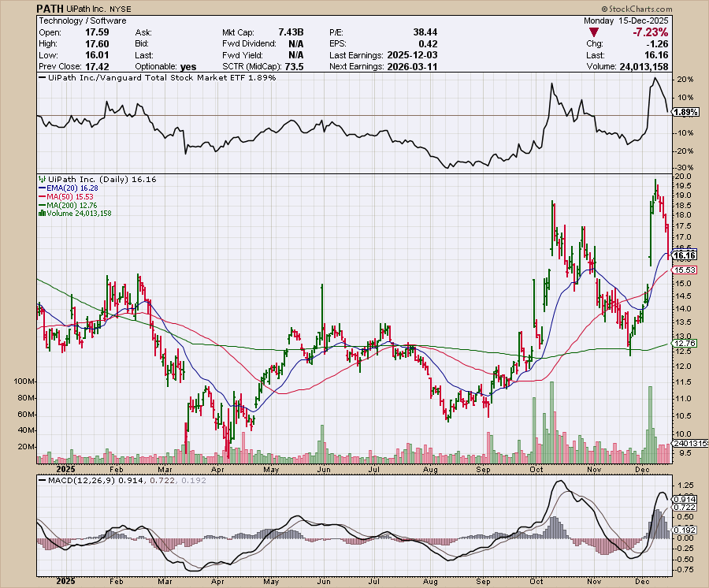Viewport: 709px width, 588px height.
Task: Click the UiPath/Vanguard relative strength legend
Action: tap(158, 78)
